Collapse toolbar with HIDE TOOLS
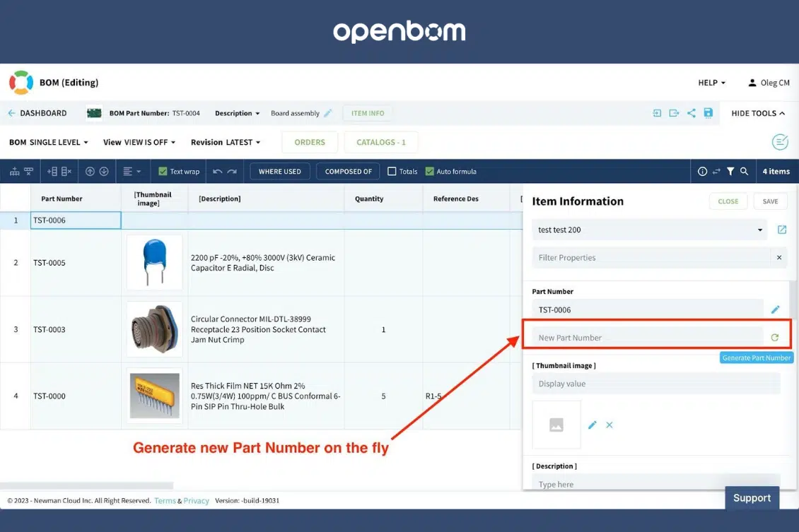This screenshot has height=532, width=799. (758, 113)
